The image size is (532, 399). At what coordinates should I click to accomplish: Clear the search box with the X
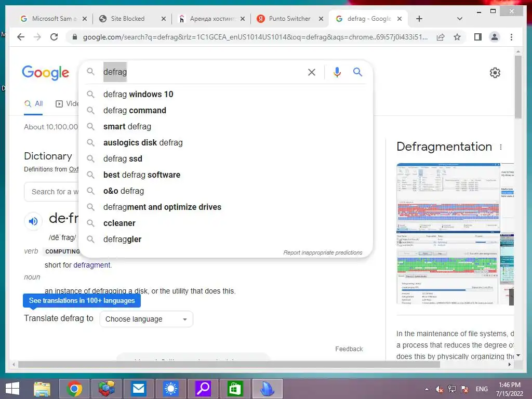(x=312, y=72)
